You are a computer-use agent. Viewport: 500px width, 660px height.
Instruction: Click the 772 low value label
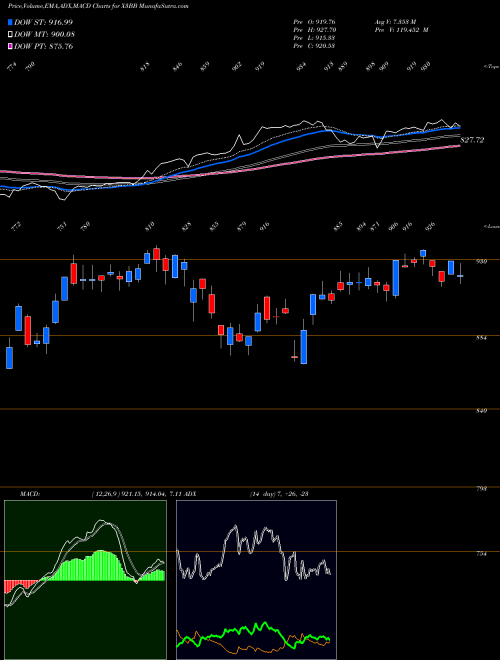pos(15,226)
